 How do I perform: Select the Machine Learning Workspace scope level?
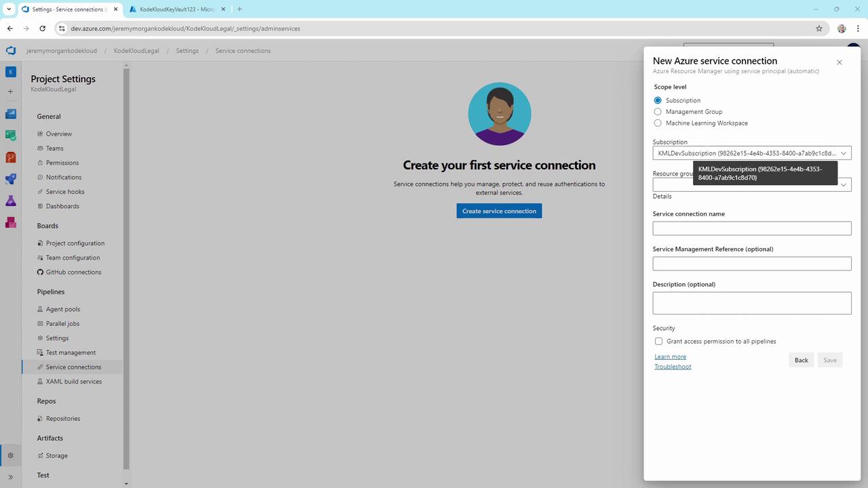pyautogui.click(x=658, y=123)
